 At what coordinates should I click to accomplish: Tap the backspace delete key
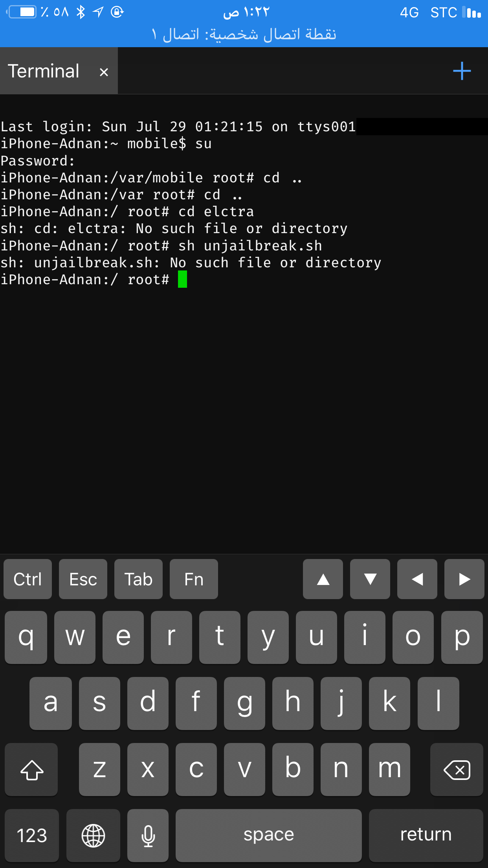pyautogui.click(x=457, y=769)
